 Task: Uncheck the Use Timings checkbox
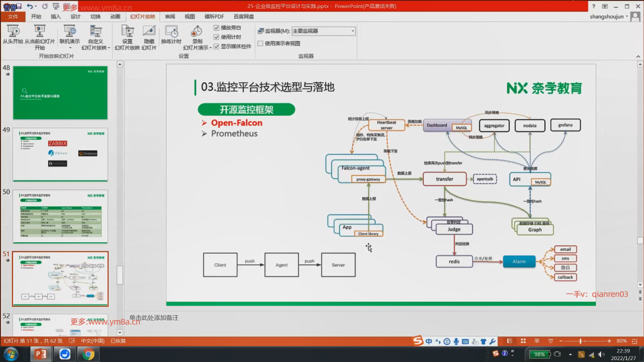pos(216,37)
